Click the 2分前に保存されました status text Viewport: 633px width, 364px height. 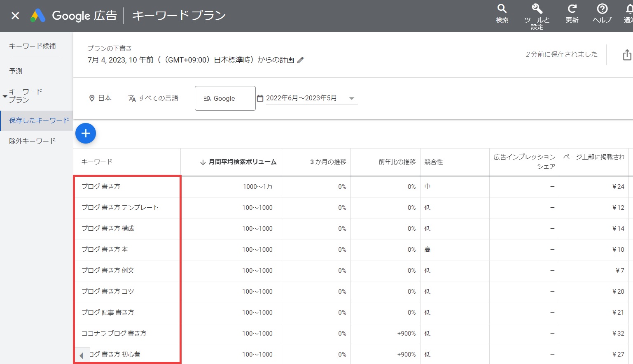point(561,54)
